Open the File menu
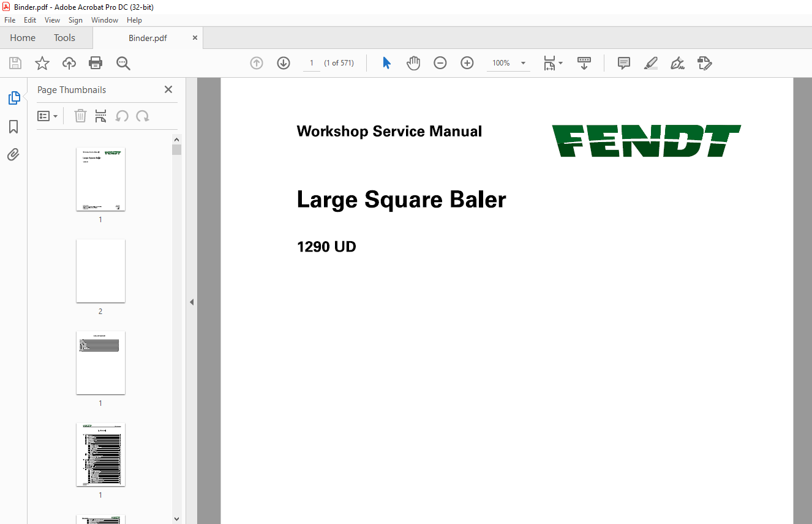The width and height of the screenshot is (812, 524). tap(10, 20)
